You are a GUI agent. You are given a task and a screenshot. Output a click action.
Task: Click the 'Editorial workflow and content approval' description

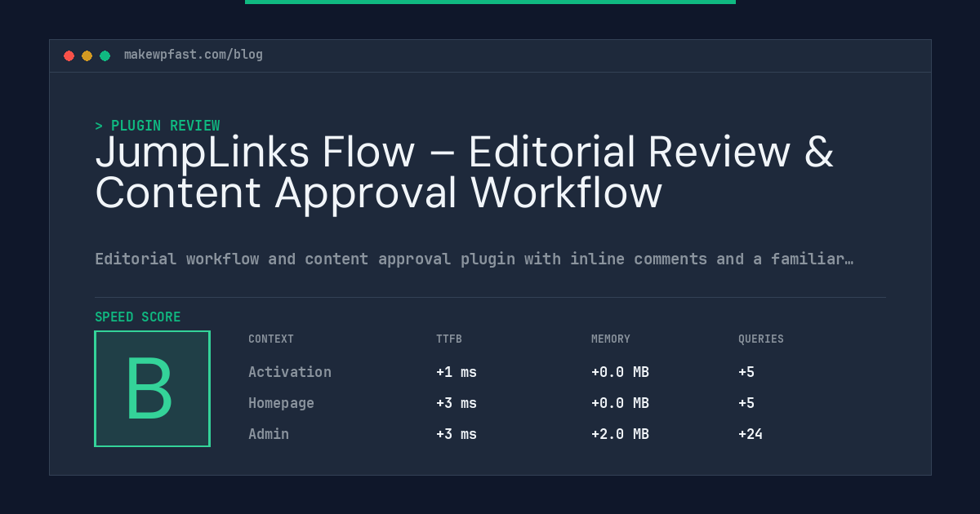474,259
